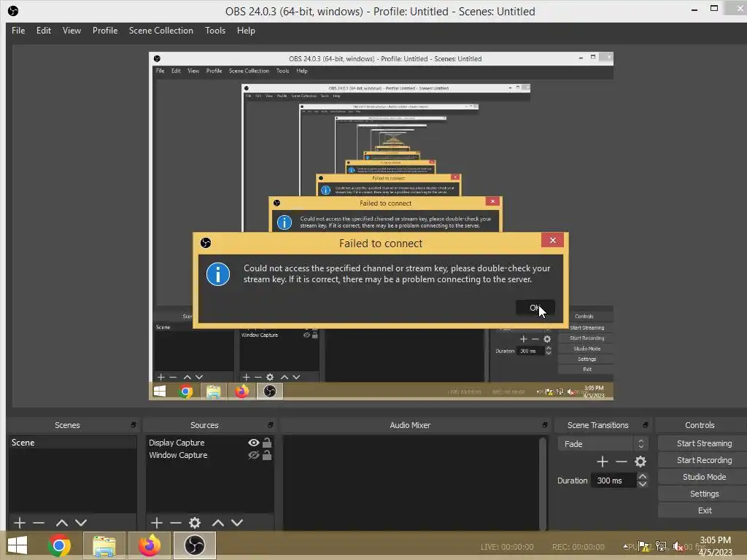Click the volume tray icon
Viewport: 747px width, 560px height.
tap(678, 547)
